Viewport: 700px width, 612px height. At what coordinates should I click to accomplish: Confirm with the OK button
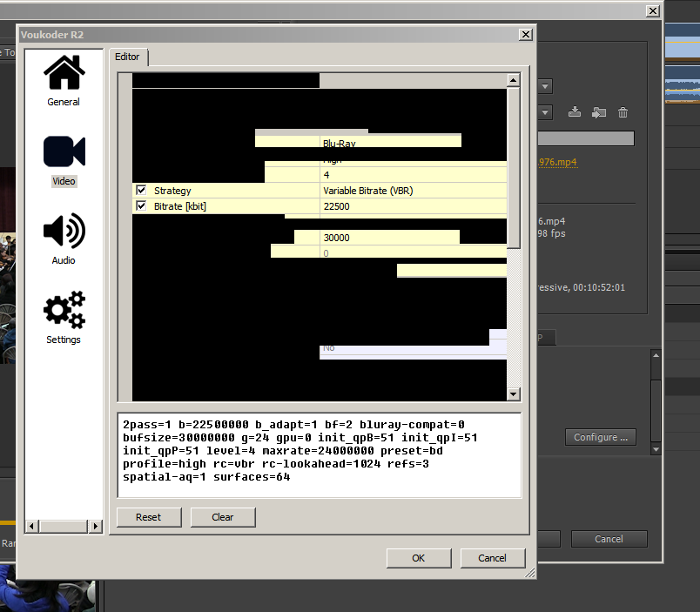tap(419, 558)
